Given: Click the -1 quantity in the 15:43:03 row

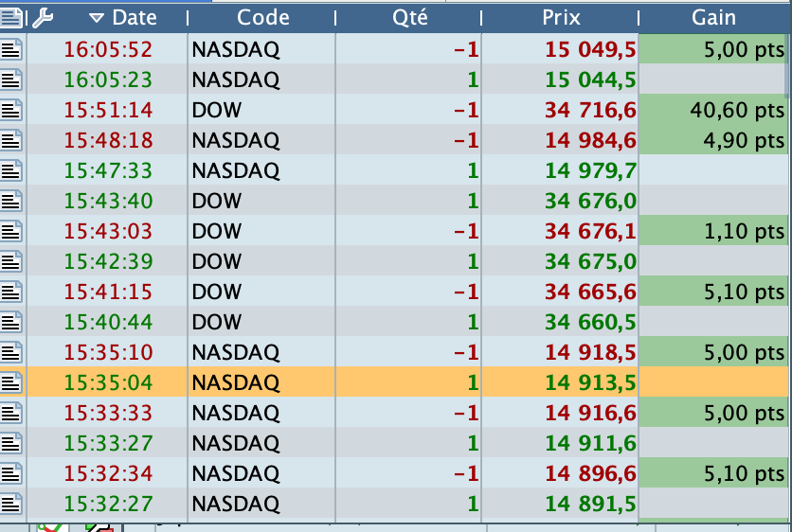Looking at the screenshot, I should (466, 231).
